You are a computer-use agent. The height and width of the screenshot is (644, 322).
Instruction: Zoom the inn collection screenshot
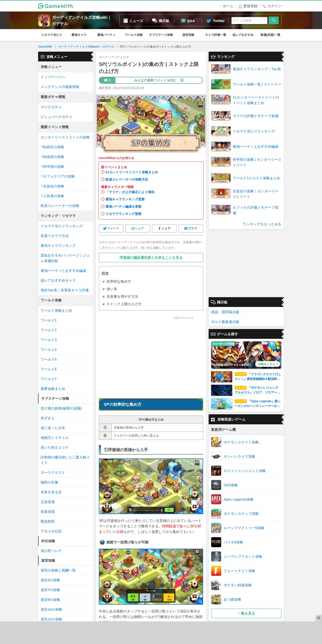[x=200, y=601]
